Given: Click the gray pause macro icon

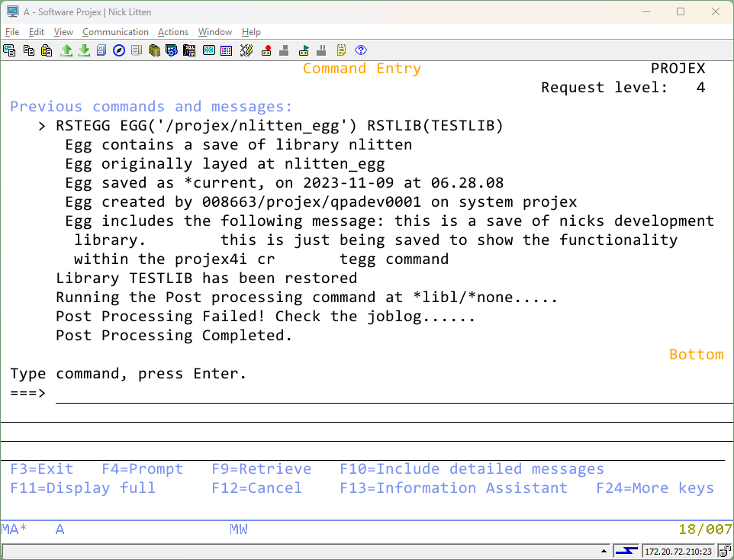Looking at the screenshot, I should pyautogui.click(x=321, y=50).
